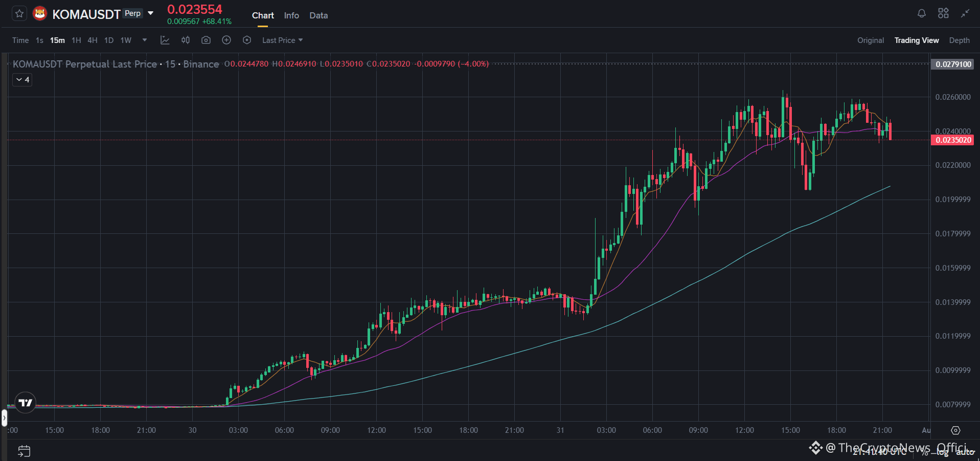Image resolution: width=980 pixels, height=461 pixels.
Task: Open the Last Price dropdown
Action: click(283, 40)
